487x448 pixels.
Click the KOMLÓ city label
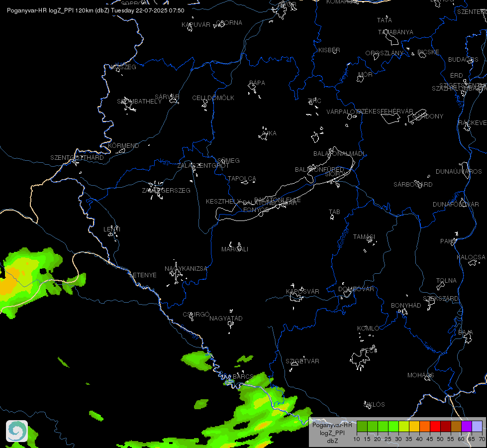point(368,329)
